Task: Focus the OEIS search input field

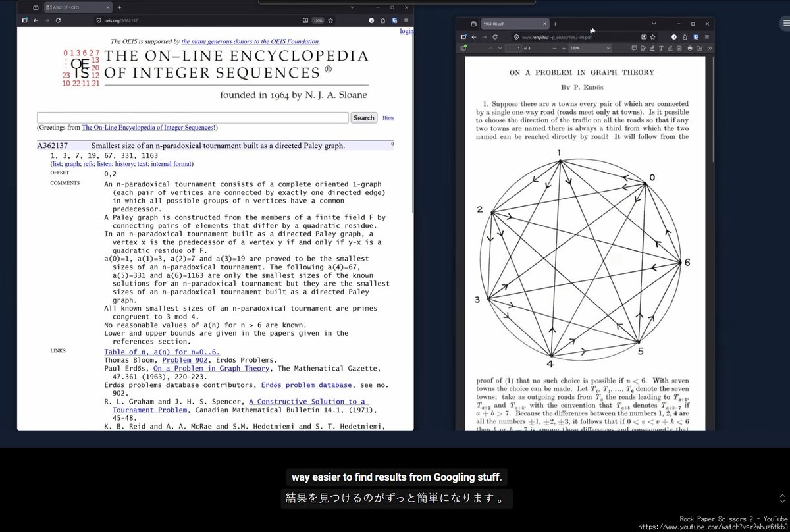Action: pyautogui.click(x=193, y=118)
